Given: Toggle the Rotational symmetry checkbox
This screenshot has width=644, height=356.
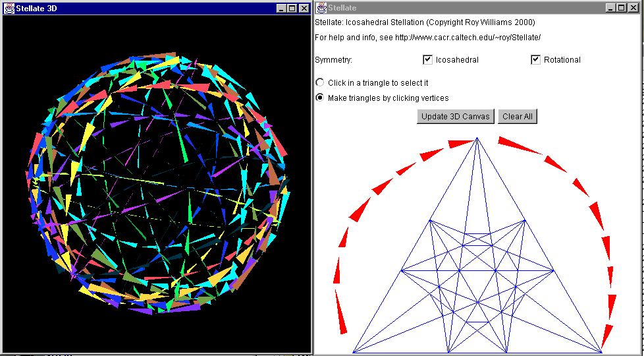Looking at the screenshot, I should tap(535, 60).
